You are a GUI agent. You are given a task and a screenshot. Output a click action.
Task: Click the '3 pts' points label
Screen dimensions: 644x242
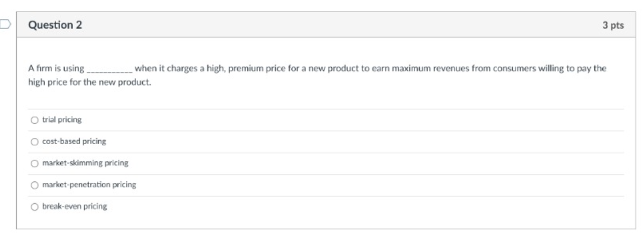click(x=613, y=25)
